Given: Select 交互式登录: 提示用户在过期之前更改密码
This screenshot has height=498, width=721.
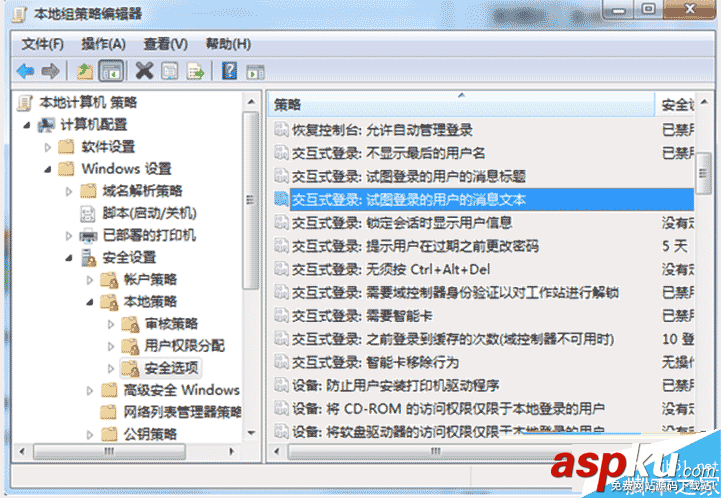Looking at the screenshot, I should tap(415, 246).
